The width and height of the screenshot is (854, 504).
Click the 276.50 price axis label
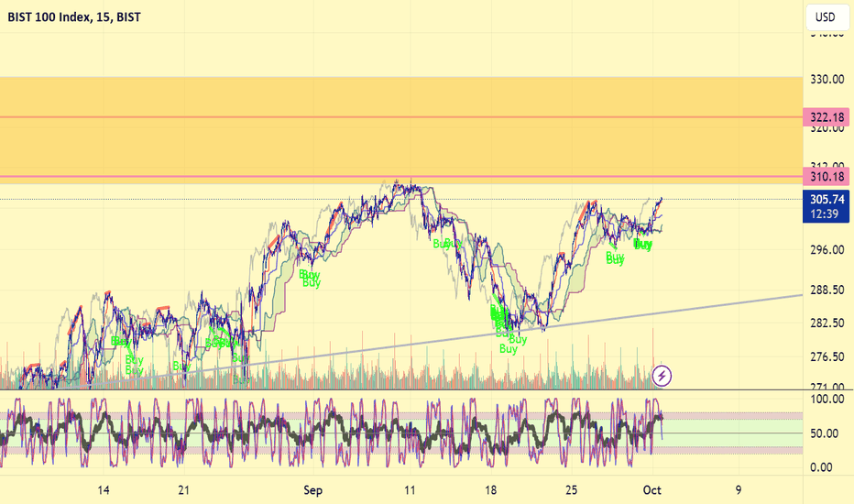point(827,356)
